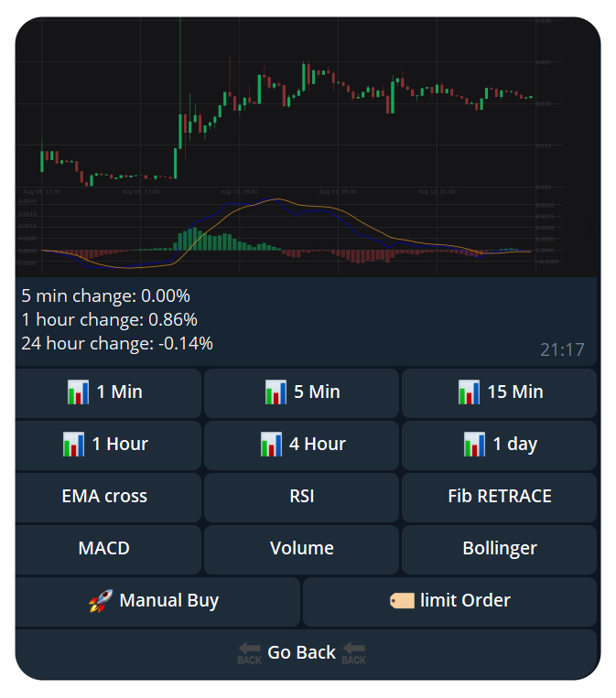Viewport: 616px width, 698px height.
Task: Click the chart icon next to 15 Min
Action: (x=469, y=392)
